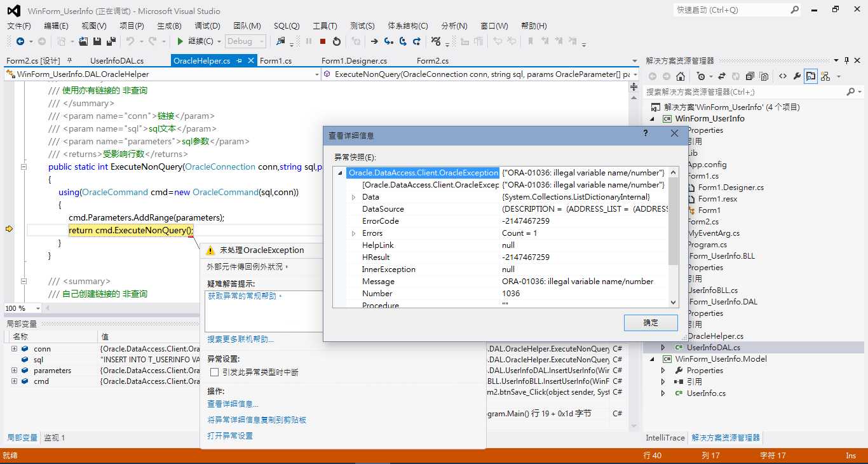868x464 pixels.
Task: Open the WinForm_UserInfo.DAL.OracleHelper class dropdown
Action: click(x=316, y=74)
